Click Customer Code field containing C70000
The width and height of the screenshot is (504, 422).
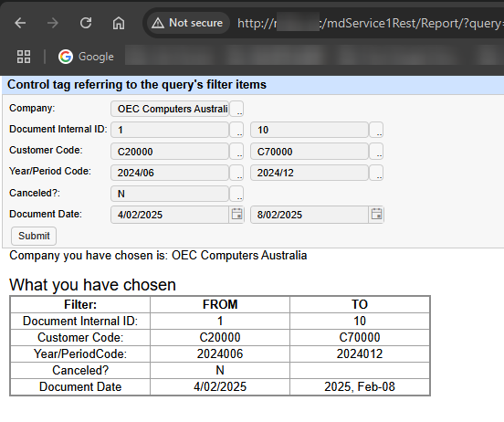310,152
